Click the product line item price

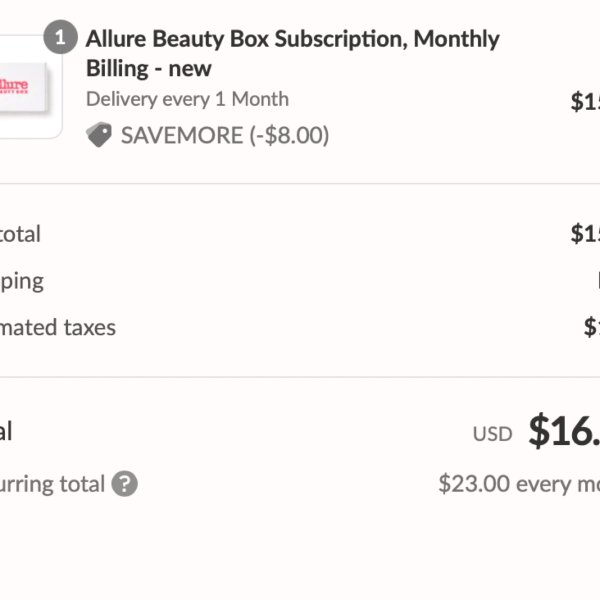585,101
